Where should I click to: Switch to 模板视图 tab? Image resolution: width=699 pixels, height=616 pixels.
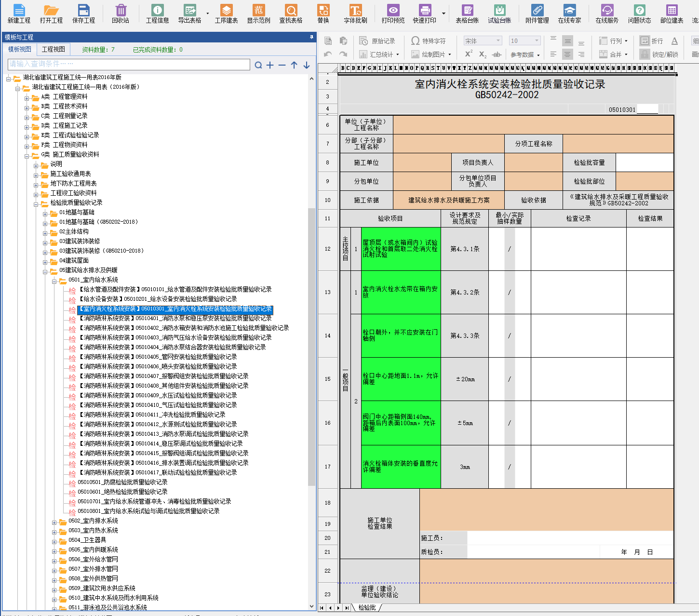point(20,49)
